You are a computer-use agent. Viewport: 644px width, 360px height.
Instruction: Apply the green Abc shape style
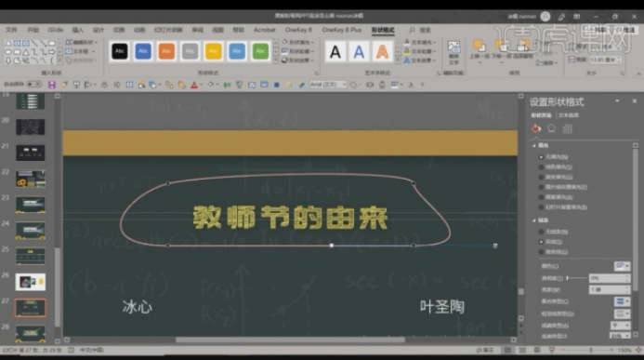tap(260, 51)
